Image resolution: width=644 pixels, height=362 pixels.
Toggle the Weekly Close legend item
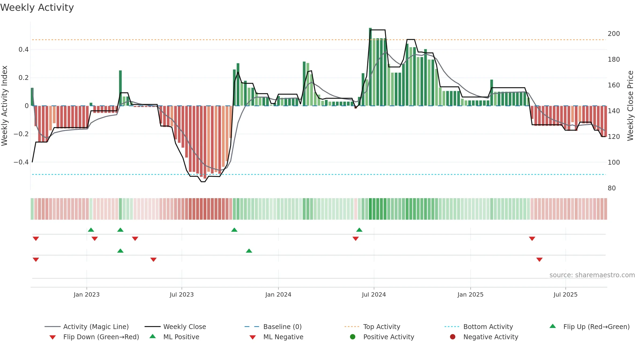tap(175, 327)
